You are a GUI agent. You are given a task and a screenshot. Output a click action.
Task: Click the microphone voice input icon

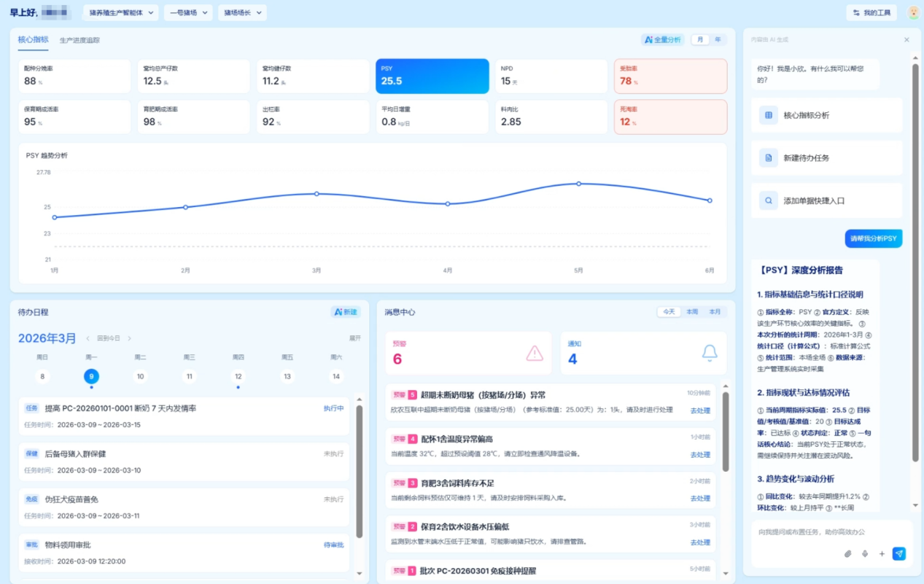click(x=865, y=554)
